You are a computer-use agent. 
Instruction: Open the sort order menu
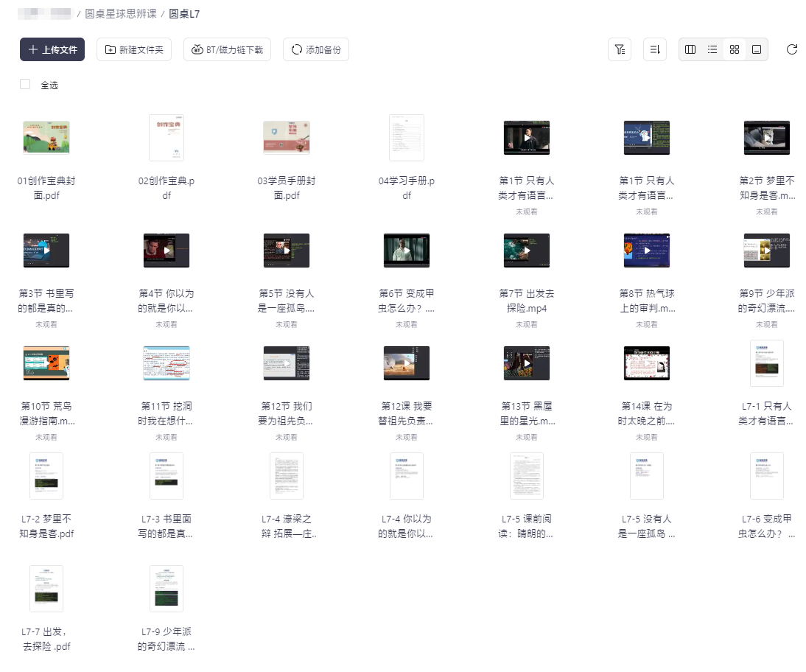[x=654, y=49]
